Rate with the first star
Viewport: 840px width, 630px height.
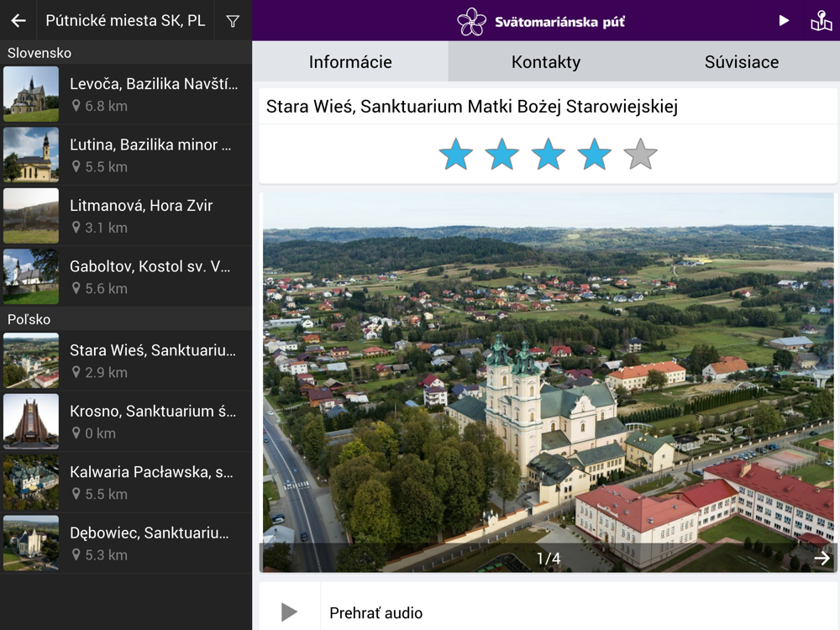point(456,155)
